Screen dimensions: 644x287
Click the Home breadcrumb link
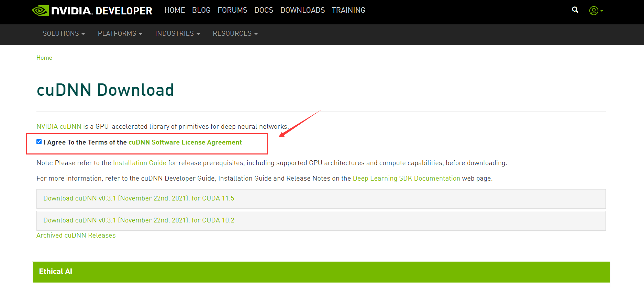point(44,58)
